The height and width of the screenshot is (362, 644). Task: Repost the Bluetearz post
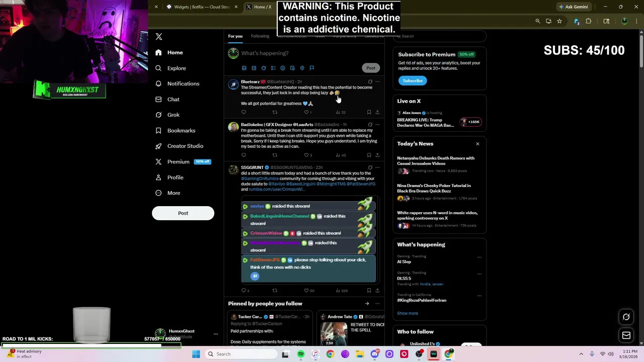275,112
